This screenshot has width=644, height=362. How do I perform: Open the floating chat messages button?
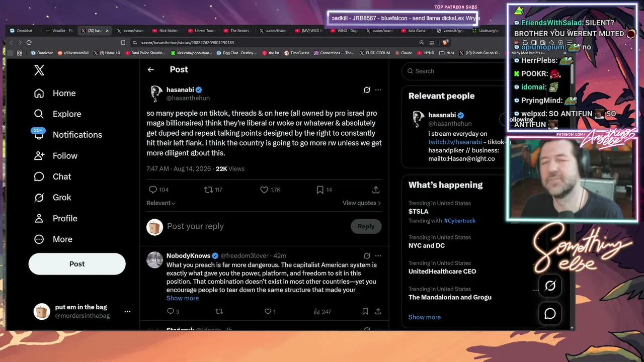(x=550, y=314)
